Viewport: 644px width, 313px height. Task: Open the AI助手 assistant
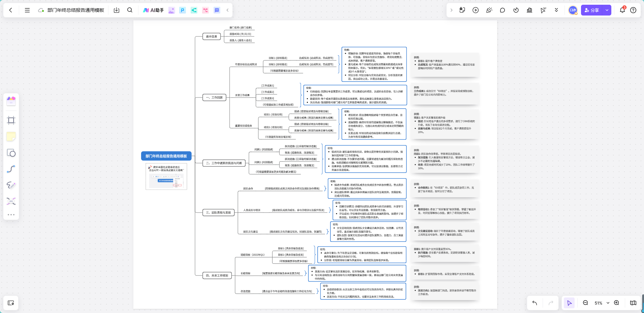[153, 10]
